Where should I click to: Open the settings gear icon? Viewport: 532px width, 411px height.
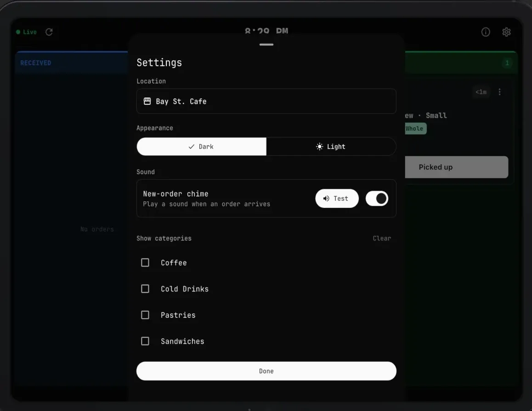[506, 32]
